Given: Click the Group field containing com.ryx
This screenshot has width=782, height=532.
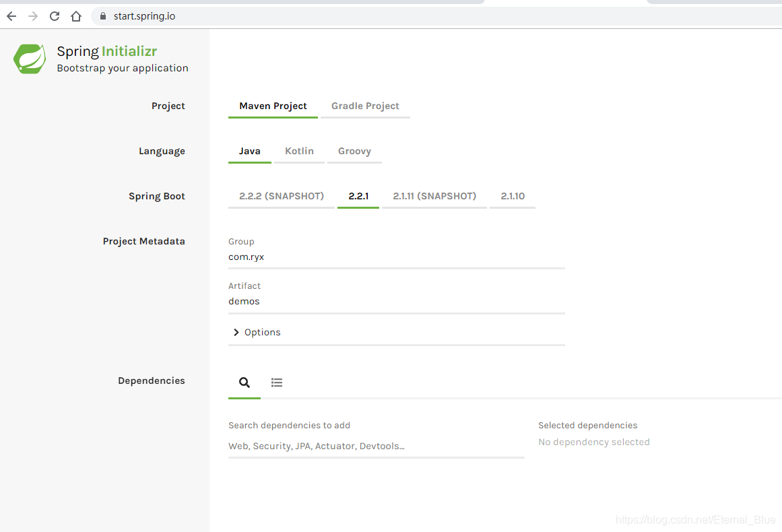Looking at the screenshot, I should pos(397,257).
